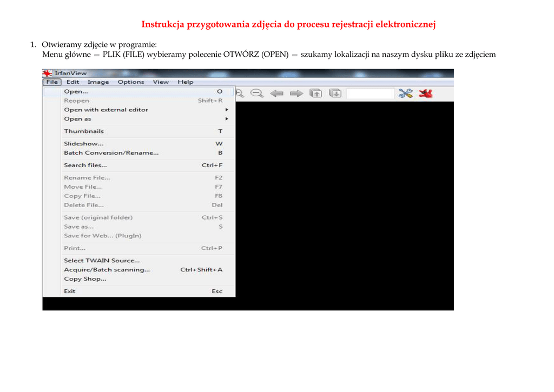Click Exit in the File menu

point(70,291)
